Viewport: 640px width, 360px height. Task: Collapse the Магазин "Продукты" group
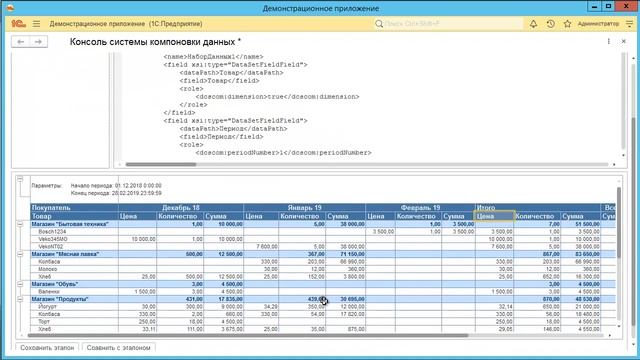tap(20, 299)
